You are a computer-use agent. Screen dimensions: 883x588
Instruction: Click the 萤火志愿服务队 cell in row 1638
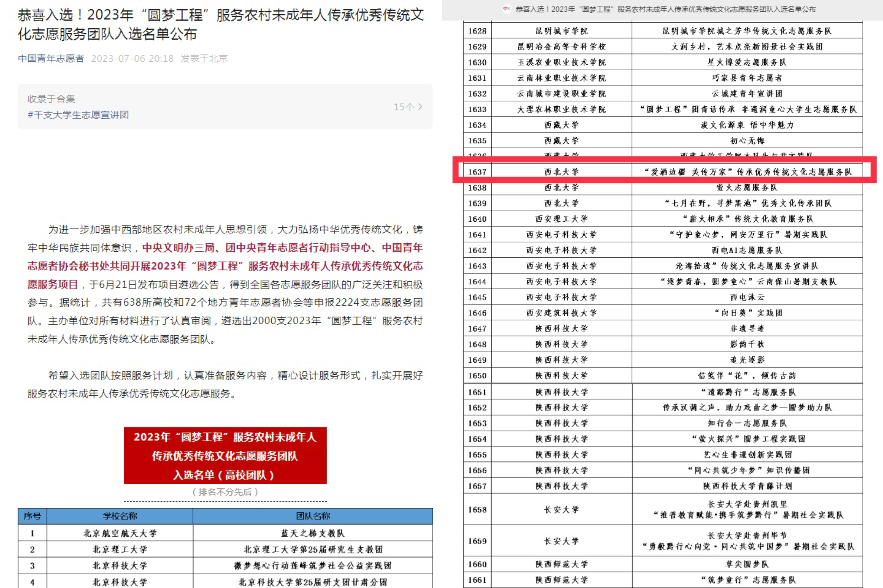pos(747,188)
